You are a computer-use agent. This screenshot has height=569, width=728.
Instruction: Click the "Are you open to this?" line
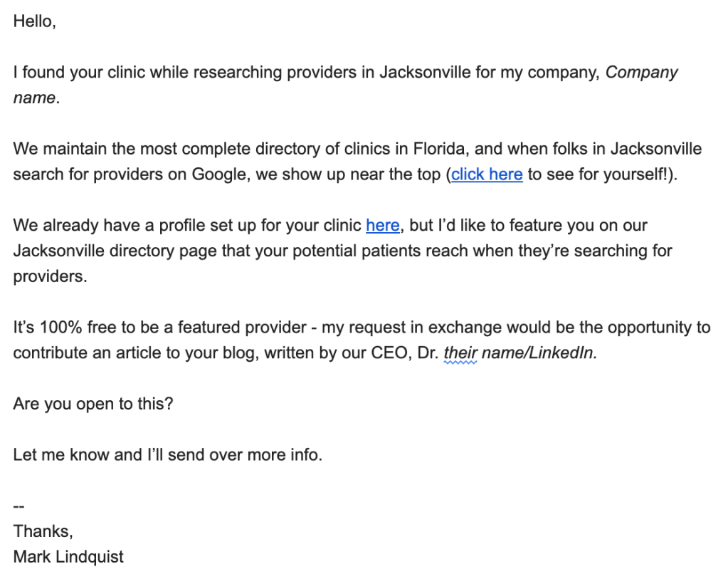click(93, 404)
